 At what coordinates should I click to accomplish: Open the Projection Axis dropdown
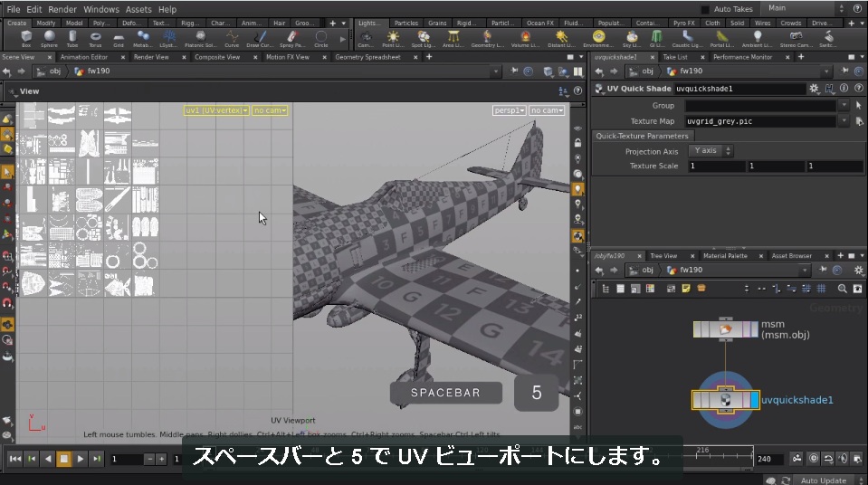click(x=711, y=150)
